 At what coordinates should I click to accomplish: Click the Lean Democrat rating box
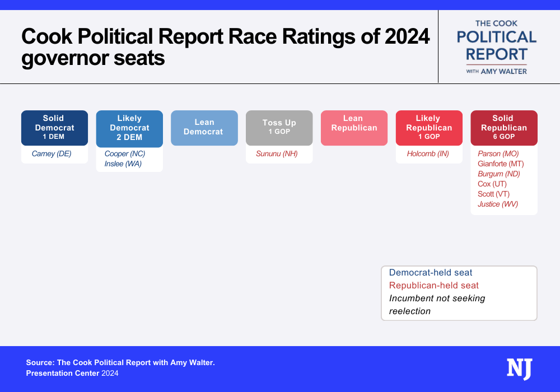(204, 128)
